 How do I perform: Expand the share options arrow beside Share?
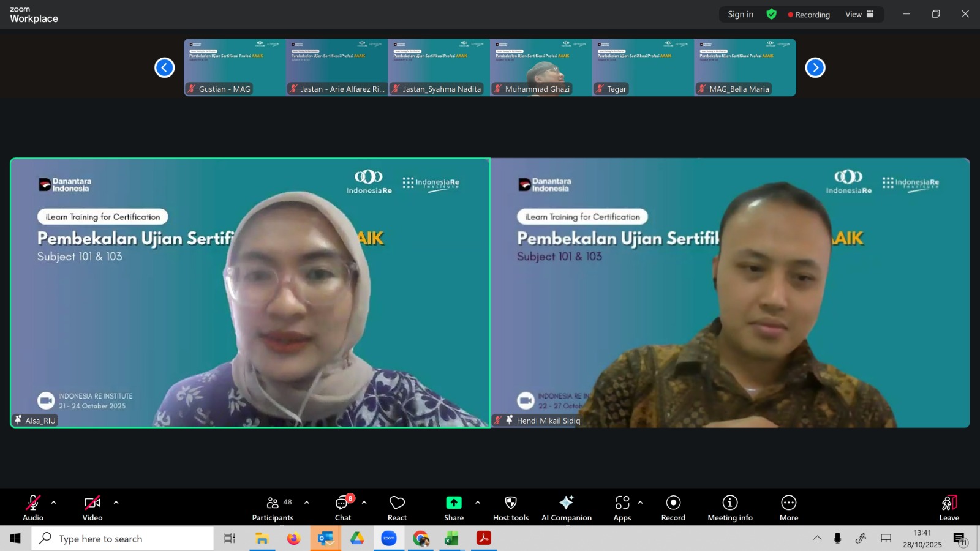tap(477, 503)
